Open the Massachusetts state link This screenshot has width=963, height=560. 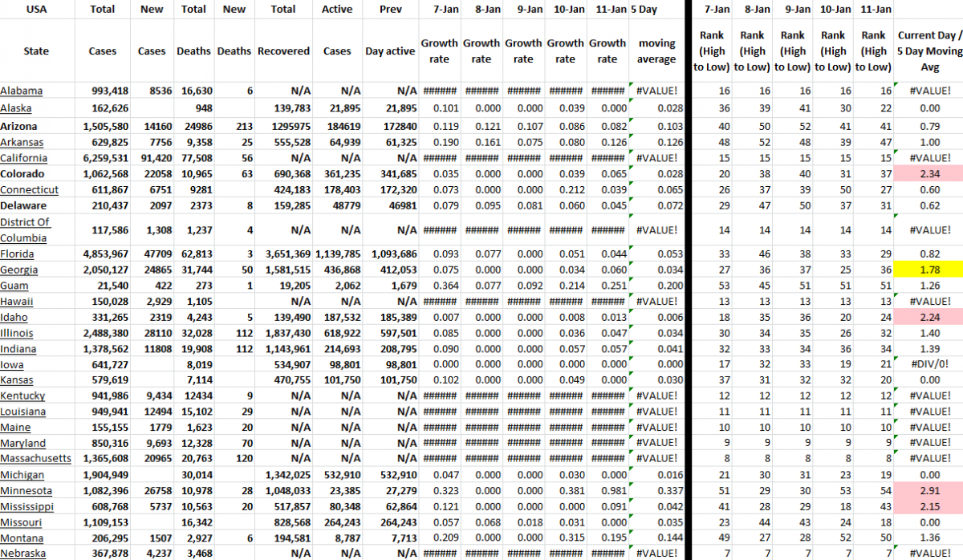pos(35,458)
